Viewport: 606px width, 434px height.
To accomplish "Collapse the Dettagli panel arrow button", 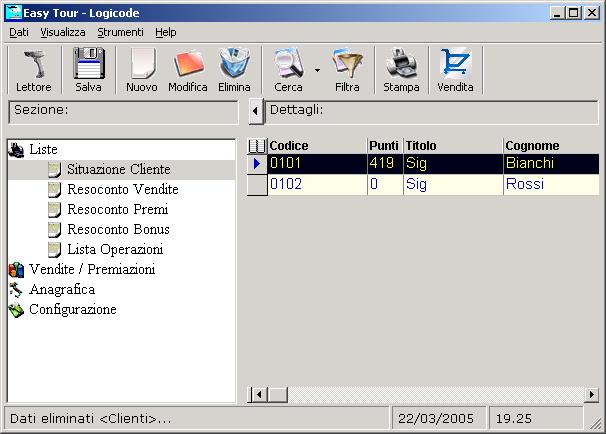I will [255, 111].
